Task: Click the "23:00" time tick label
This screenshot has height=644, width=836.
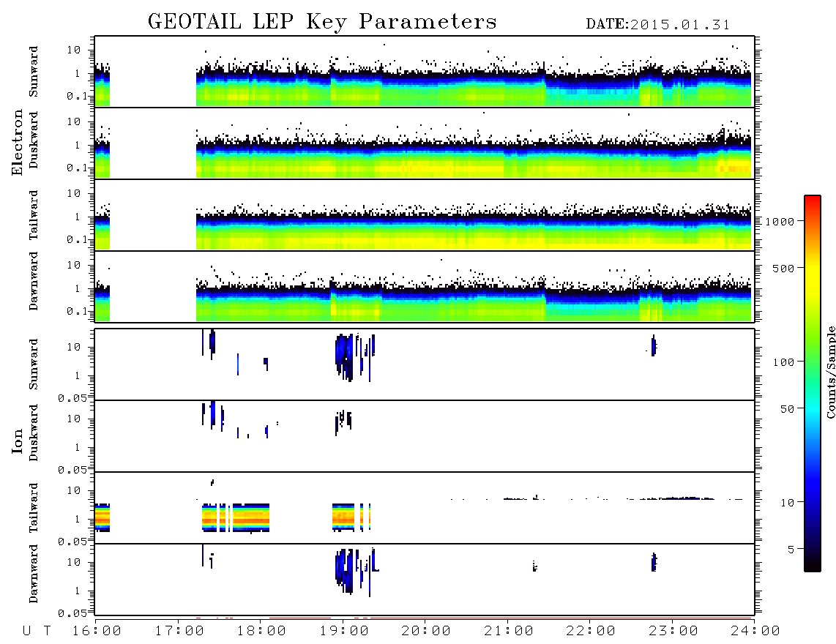Action: click(x=673, y=632)
